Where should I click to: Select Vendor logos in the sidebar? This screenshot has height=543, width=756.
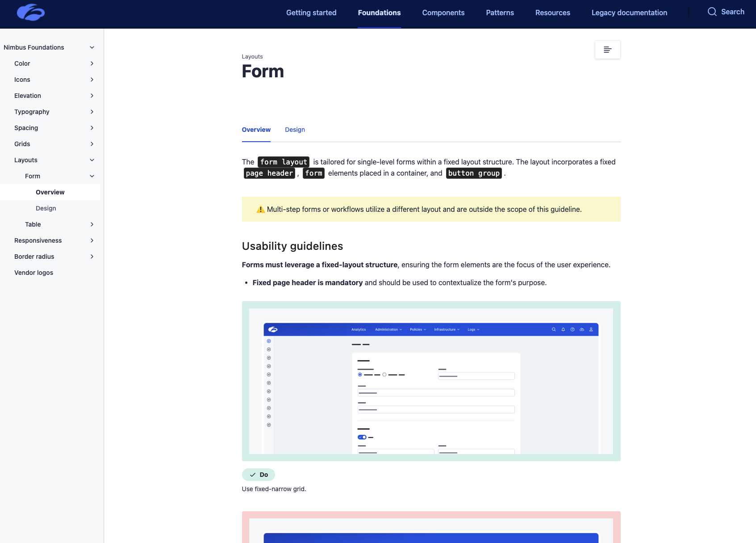click(x=33, y=273)
